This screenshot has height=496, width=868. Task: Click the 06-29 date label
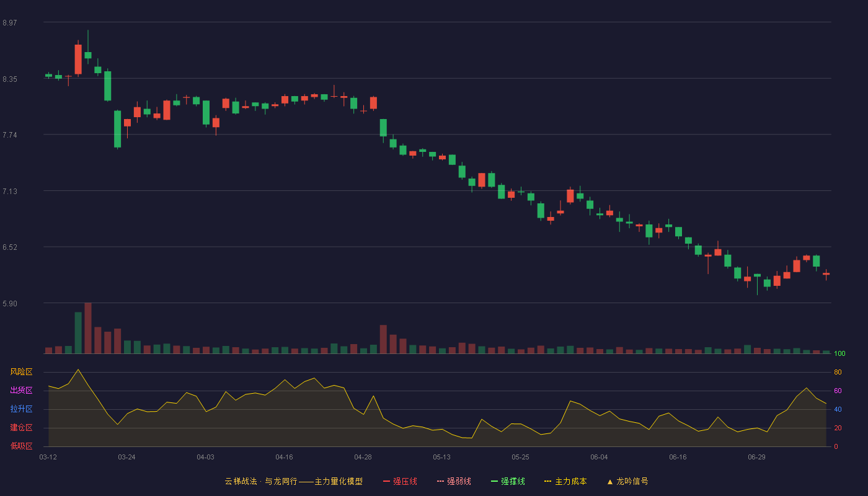[x=757, y=457]
